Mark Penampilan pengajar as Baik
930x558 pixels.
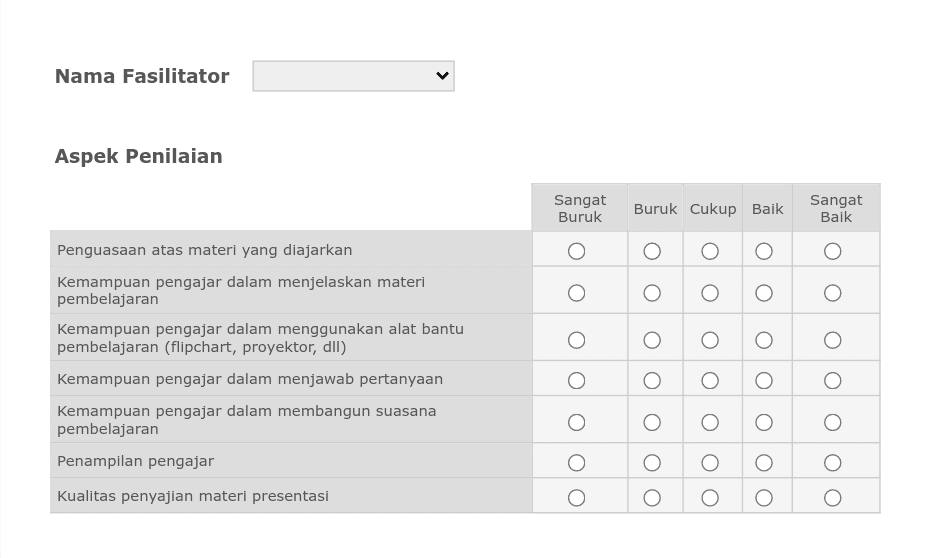click(x=763, y=463)
